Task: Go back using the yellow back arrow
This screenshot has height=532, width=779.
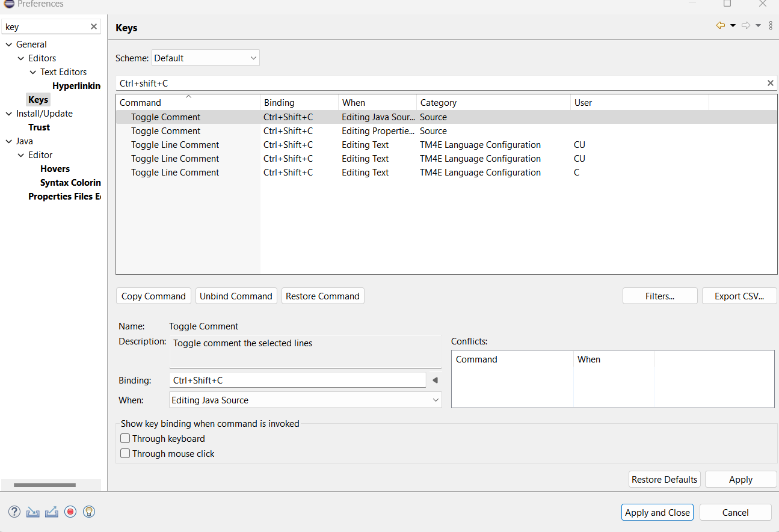Action: (720, 25)
